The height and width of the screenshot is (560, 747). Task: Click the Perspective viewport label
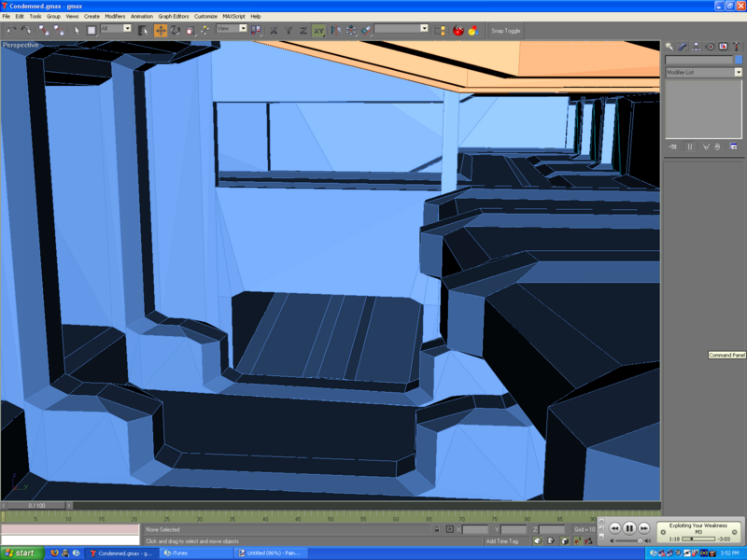click(21, 45)
